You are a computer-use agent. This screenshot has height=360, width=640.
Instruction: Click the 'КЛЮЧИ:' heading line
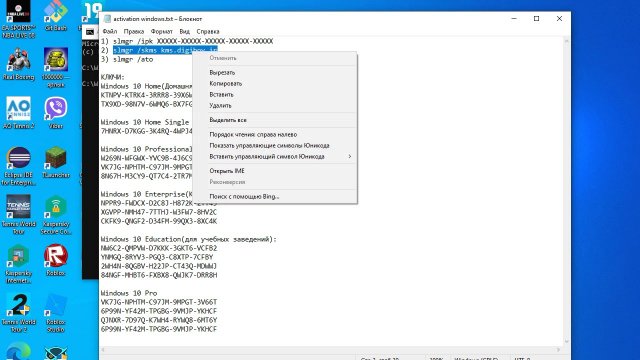tap(113, 77)
